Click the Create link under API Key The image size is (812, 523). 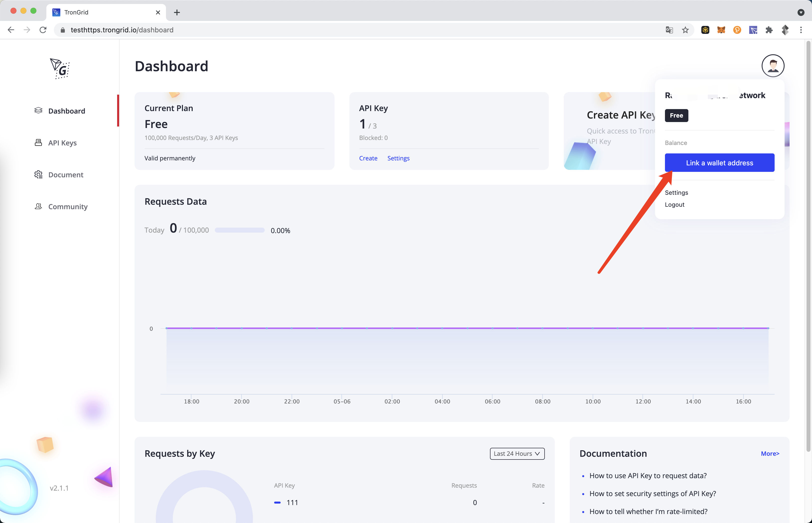[x=368, y=158]
